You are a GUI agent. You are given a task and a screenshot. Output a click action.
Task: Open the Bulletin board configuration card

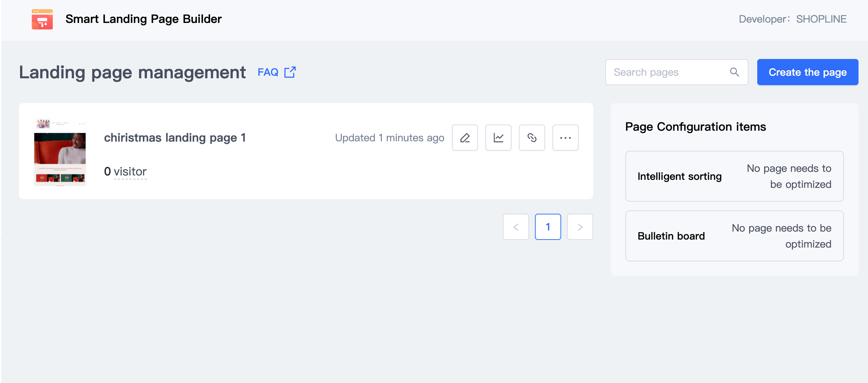point(734,236)
